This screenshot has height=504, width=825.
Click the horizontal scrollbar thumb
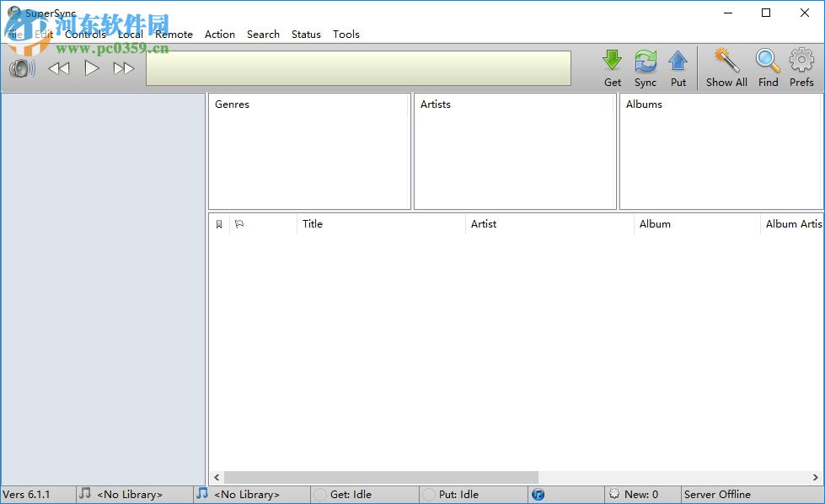coord(381,477)
